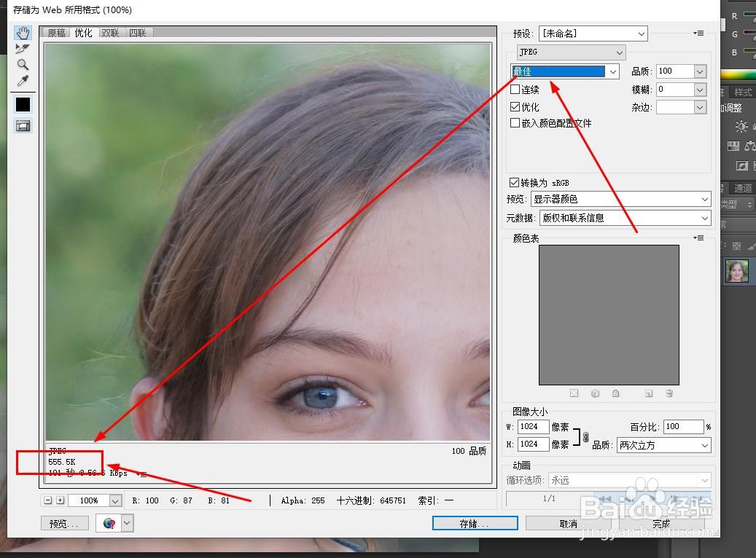Click the trash icon under the color table
Screen dimensions: 756x558
tap(669, 393)
